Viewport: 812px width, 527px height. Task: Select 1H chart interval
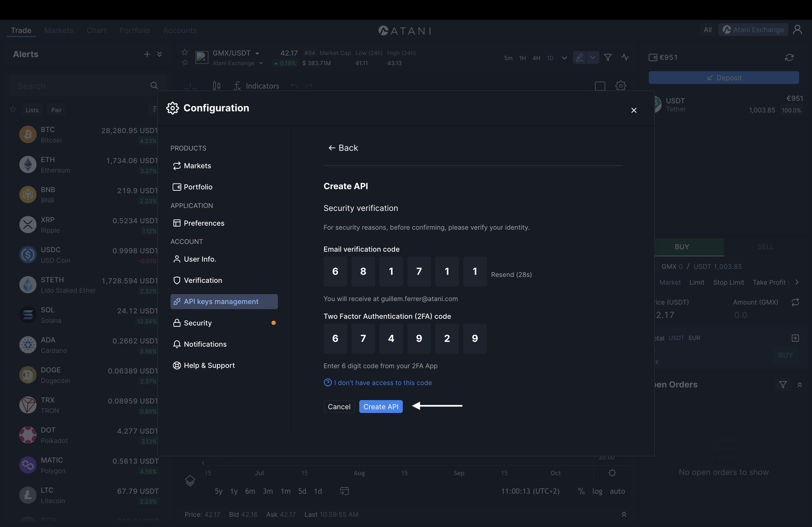click(522, 58)
